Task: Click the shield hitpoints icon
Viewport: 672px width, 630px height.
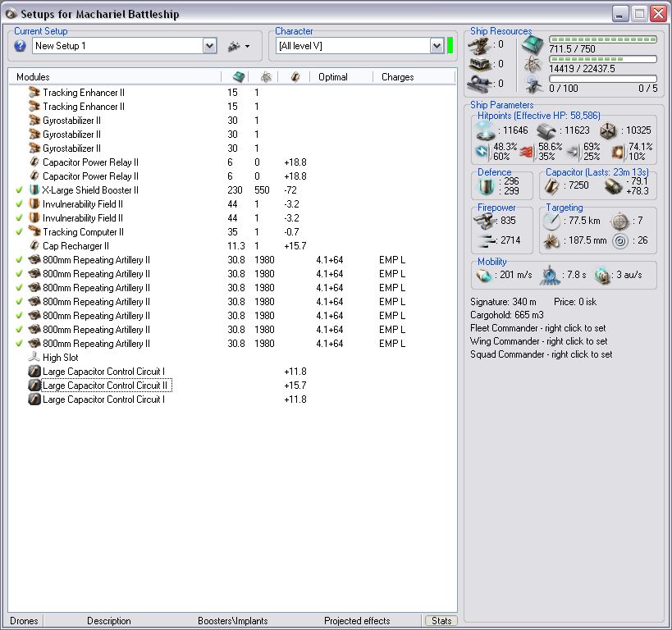Action: pyautogui.click(x=486, y=130)
